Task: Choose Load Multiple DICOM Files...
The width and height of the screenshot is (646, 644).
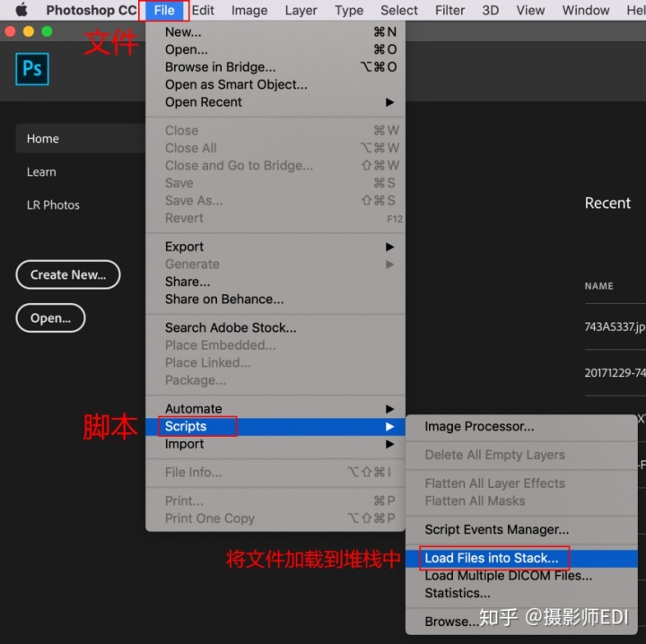Action: click(x=521, y=576)
